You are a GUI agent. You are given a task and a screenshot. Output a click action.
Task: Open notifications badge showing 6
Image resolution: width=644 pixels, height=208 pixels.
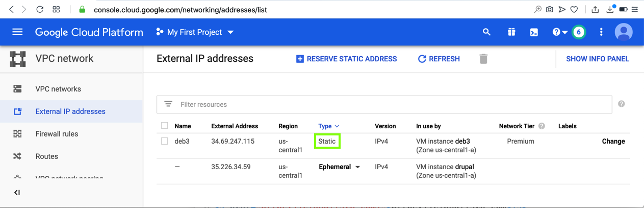coord(579,32)
